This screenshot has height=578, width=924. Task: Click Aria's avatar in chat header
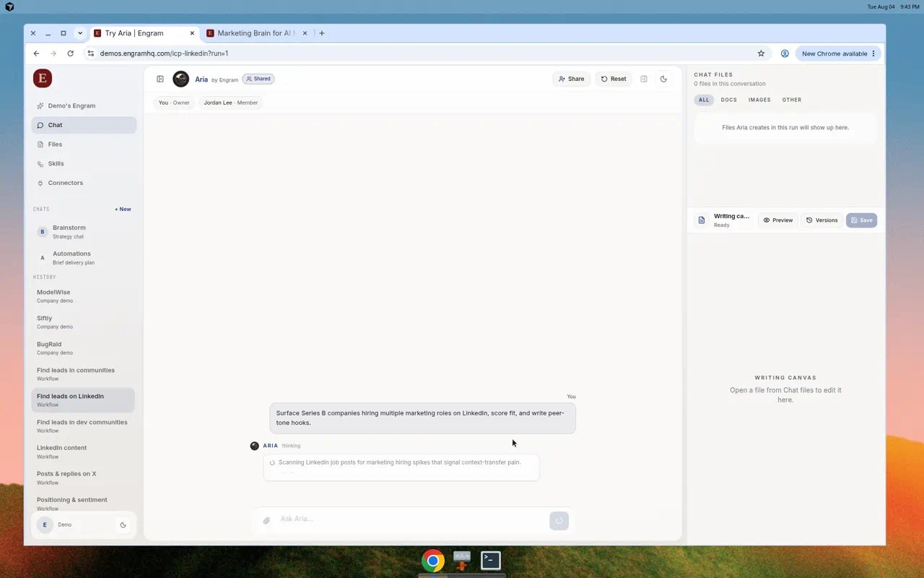click(x=181, y=79)
